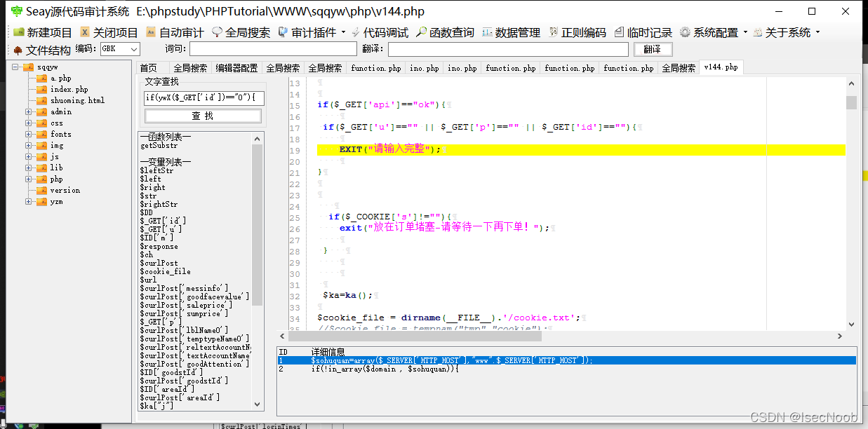
Task: Open 临时记录 from the toolbar
Action: (643, 33)
